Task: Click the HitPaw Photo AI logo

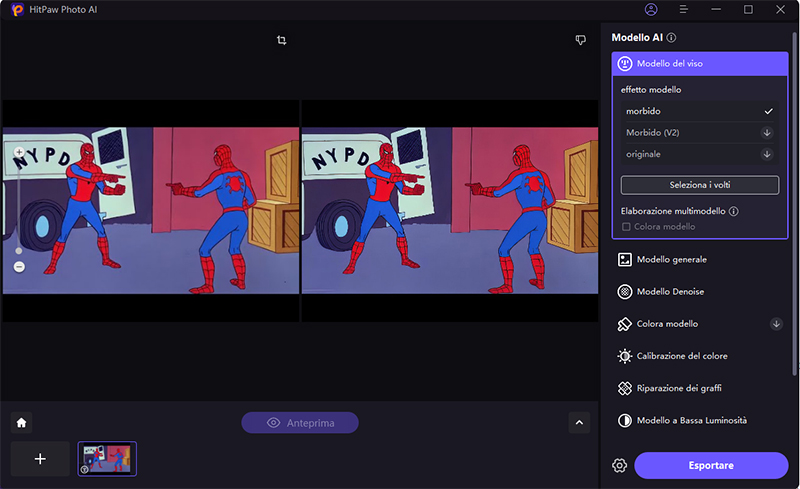Action: click(x=17, y=9)
